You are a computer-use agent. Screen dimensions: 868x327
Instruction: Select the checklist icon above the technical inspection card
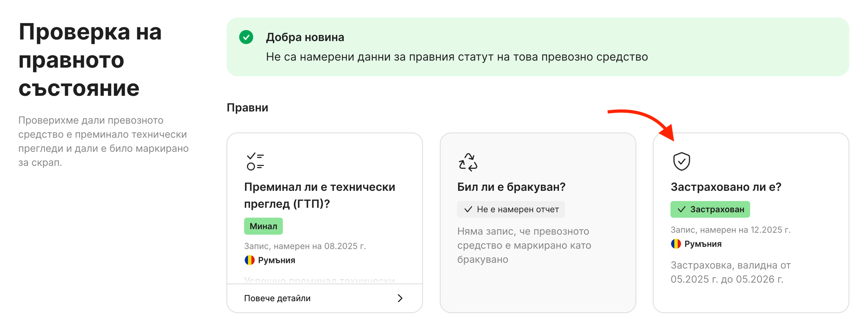tap(255, 161)
